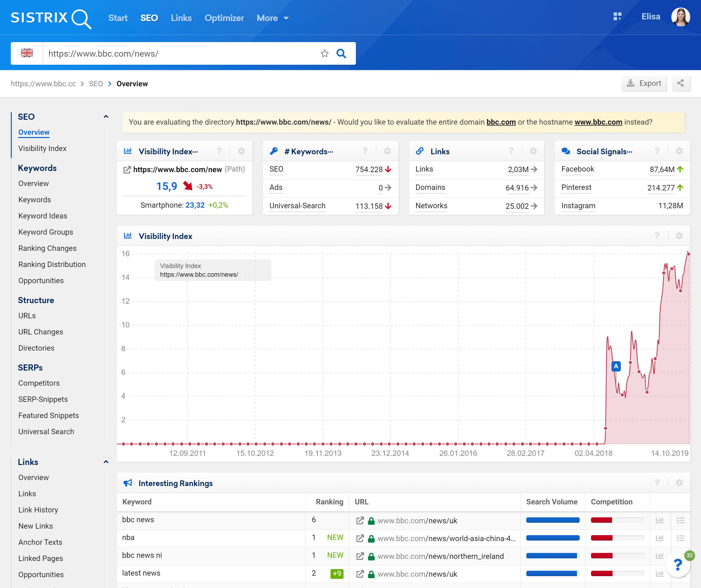
Task: Click the competition bar for nba
Action: click(x=617, y=538)
